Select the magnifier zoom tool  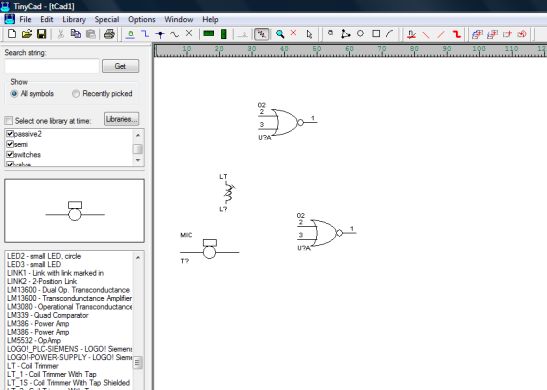click(280, 34)
